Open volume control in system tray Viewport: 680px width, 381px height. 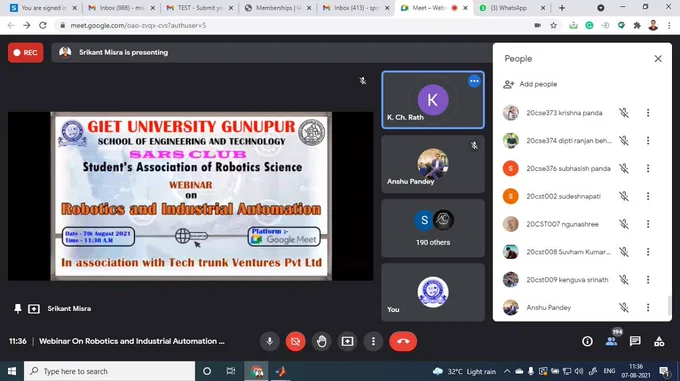point(579,371)
